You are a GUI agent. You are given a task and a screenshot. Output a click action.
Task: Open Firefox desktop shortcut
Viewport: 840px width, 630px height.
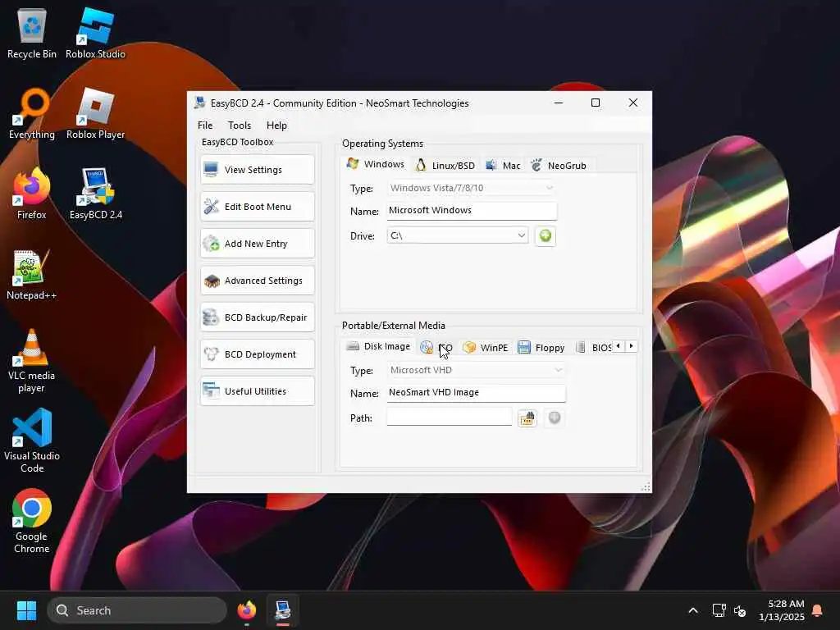[32, 194]
